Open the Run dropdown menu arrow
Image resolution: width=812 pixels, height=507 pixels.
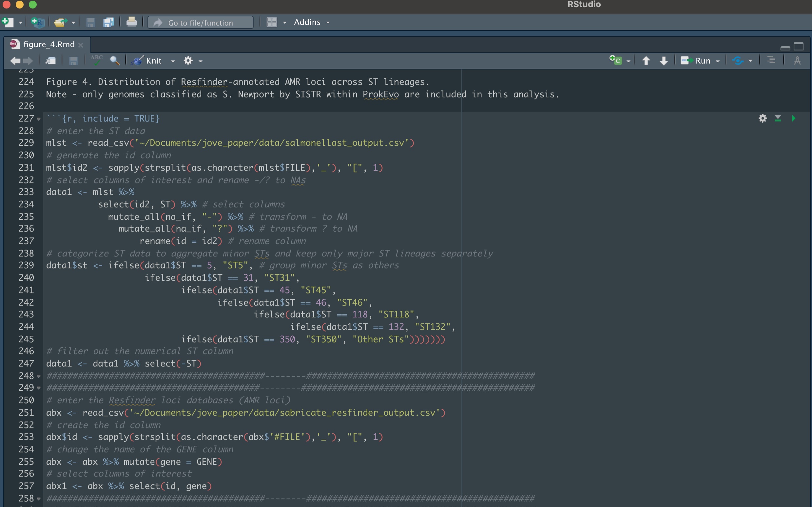[718, 61]
